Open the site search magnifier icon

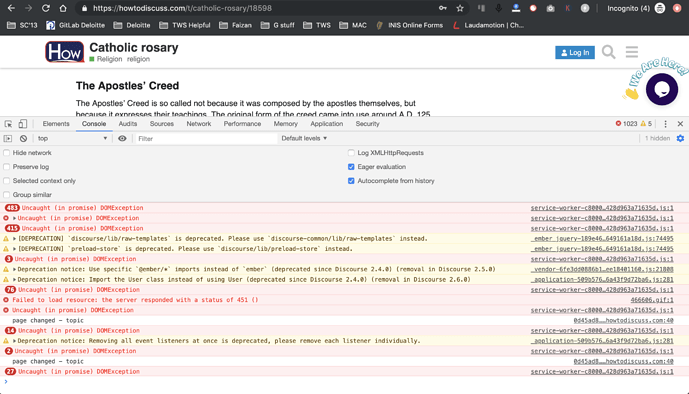(608, 52)
